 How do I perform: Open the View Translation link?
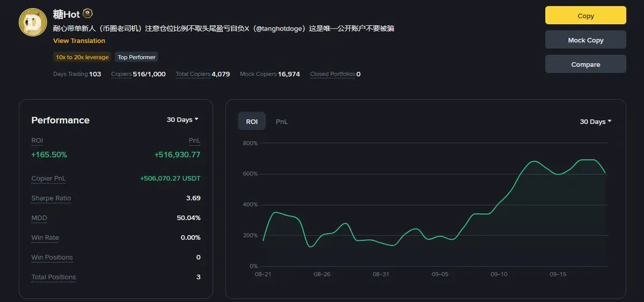tap(79, 41)
